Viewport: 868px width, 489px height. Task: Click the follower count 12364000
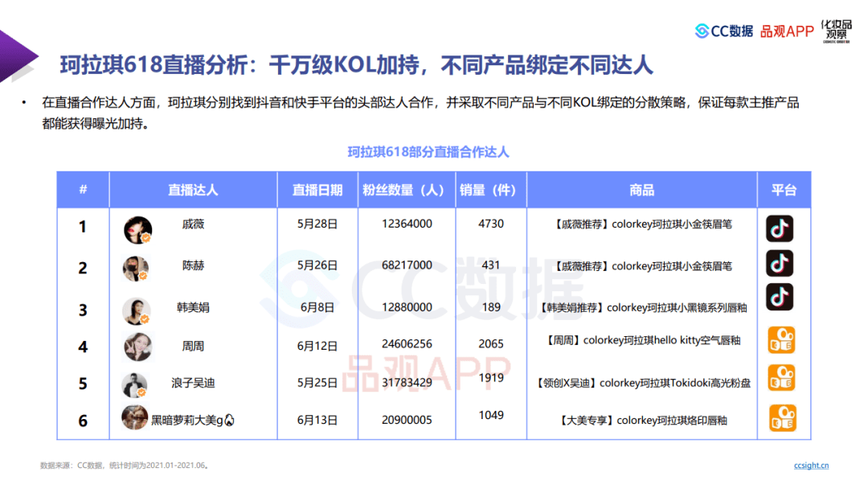407,224
